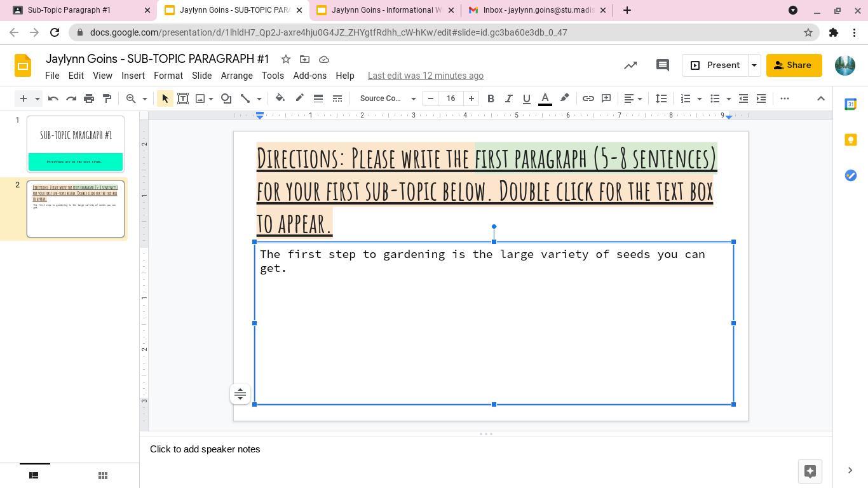Click the Undo arrow in toolbar

coord(53,98)
